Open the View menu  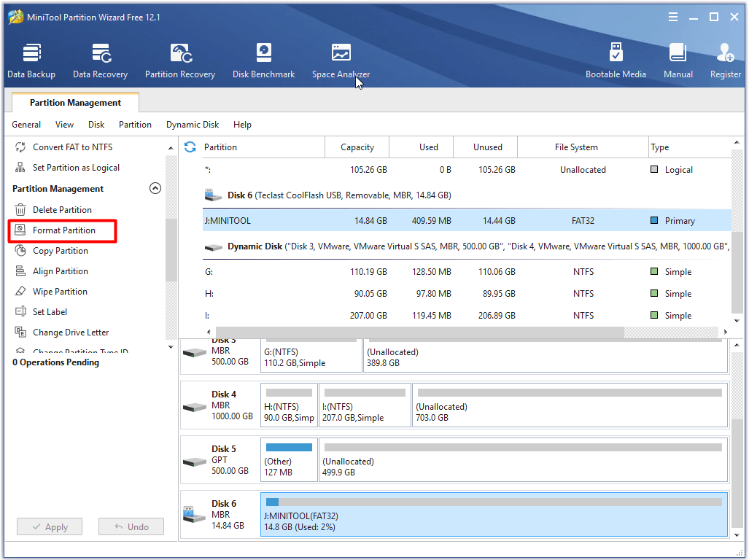point(64,125)
